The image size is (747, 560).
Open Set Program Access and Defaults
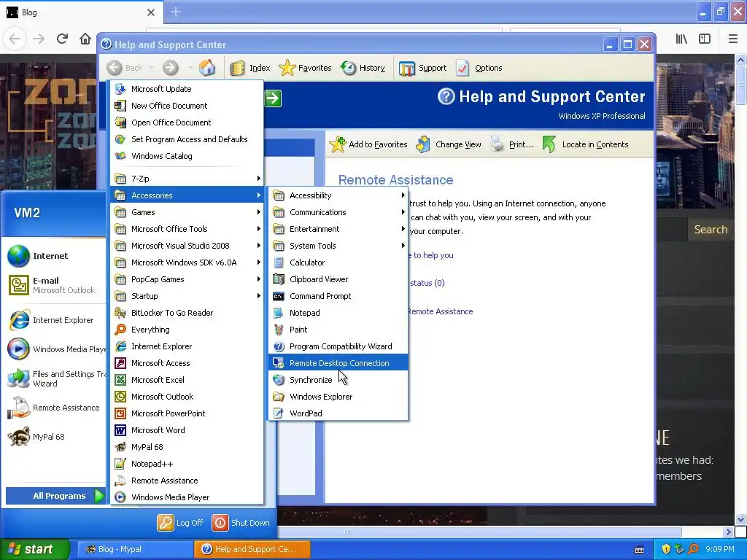point(187,139)
